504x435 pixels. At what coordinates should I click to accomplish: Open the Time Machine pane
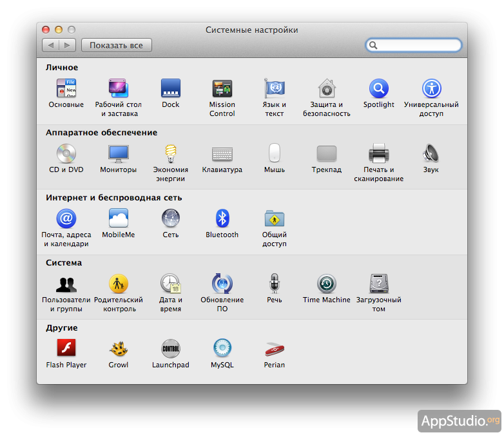(x=326, y=284)
